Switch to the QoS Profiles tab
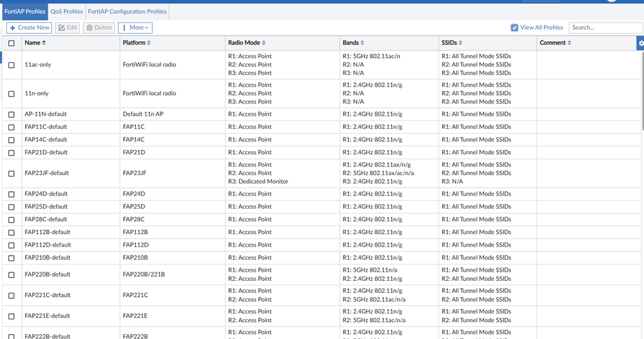This screenshot has height=339, width=644. [67, 11]
